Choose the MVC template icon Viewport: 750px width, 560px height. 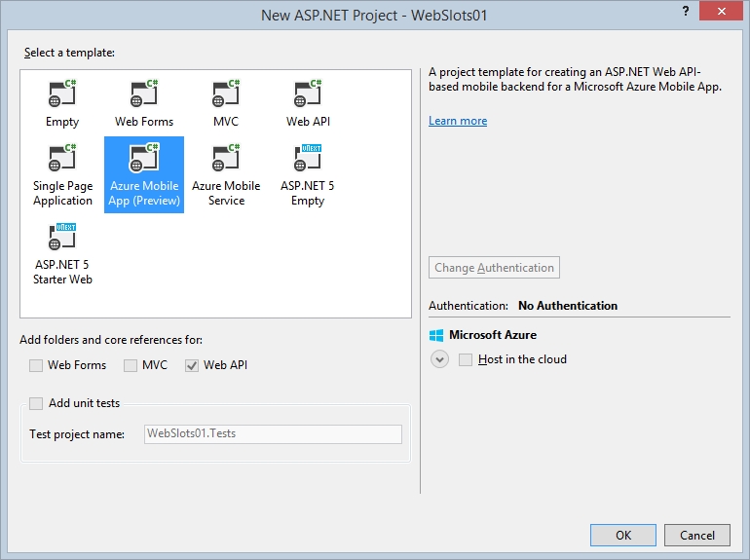[226, 93]
